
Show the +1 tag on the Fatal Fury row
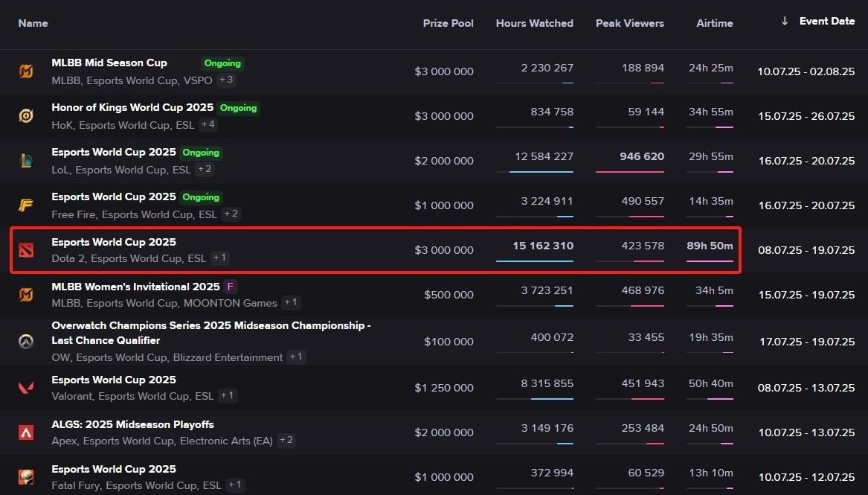click(x=235, y=485)
